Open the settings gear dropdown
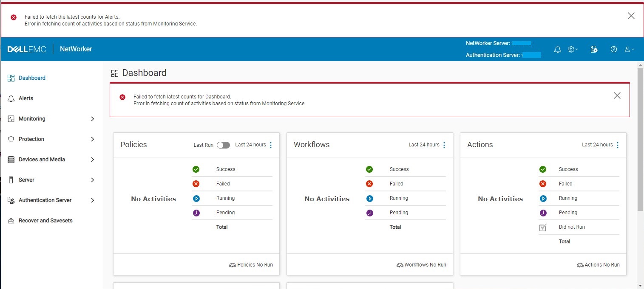Screen dimensions: 644x289 (572, 49)
